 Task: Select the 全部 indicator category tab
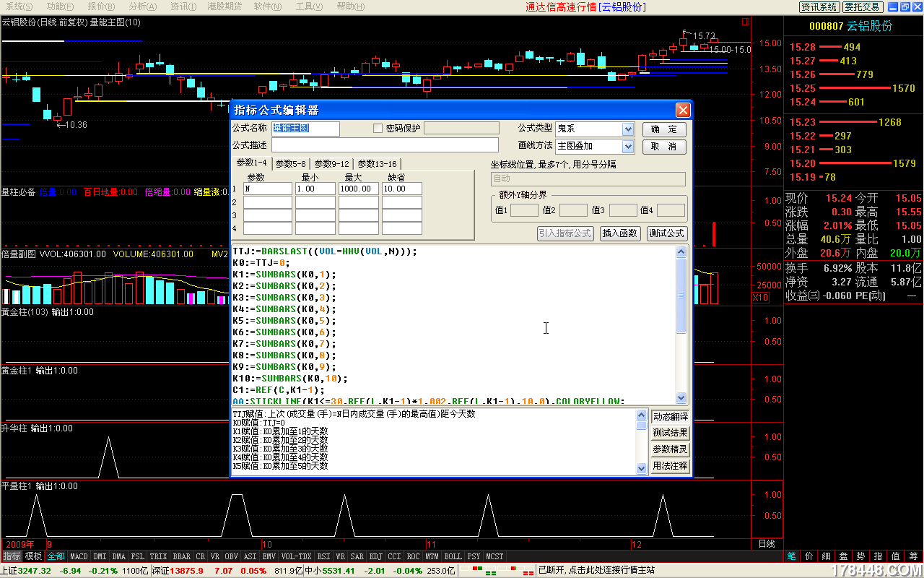(x=56, y=556)
